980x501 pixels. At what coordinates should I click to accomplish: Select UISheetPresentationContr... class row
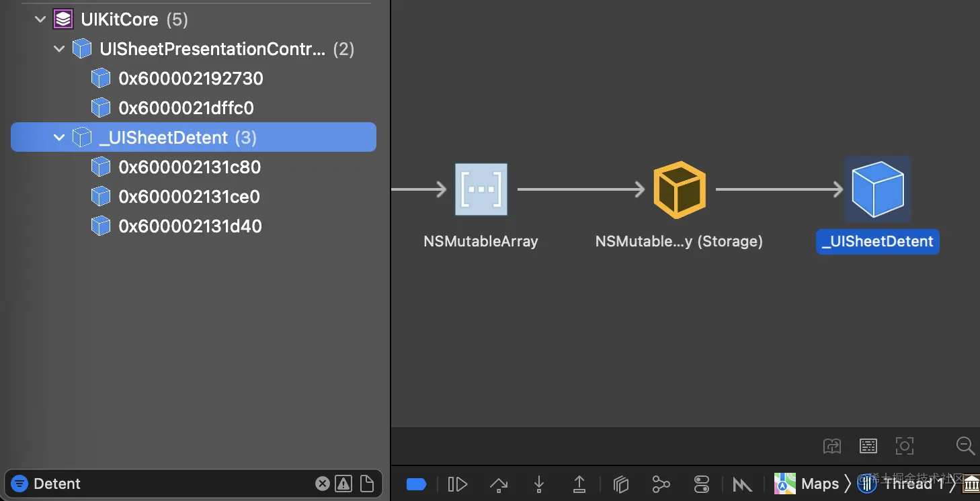pos(194,49)
